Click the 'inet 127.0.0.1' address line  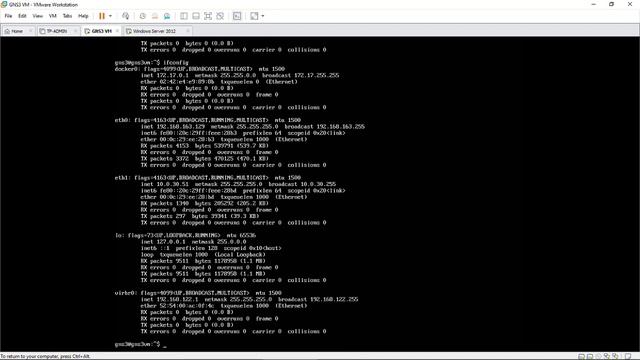[x=193, y=242]
